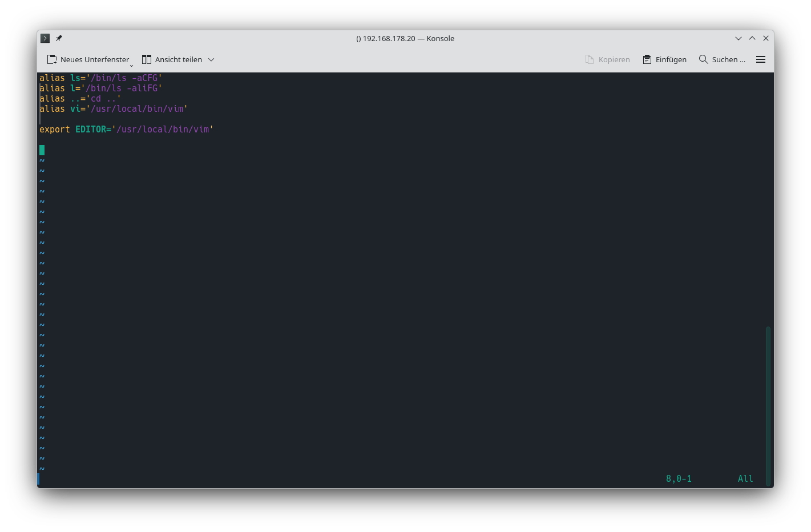Click the line starting with alias ls=
The height and width of the screenshot is (532, 811).
coord(101,78)
